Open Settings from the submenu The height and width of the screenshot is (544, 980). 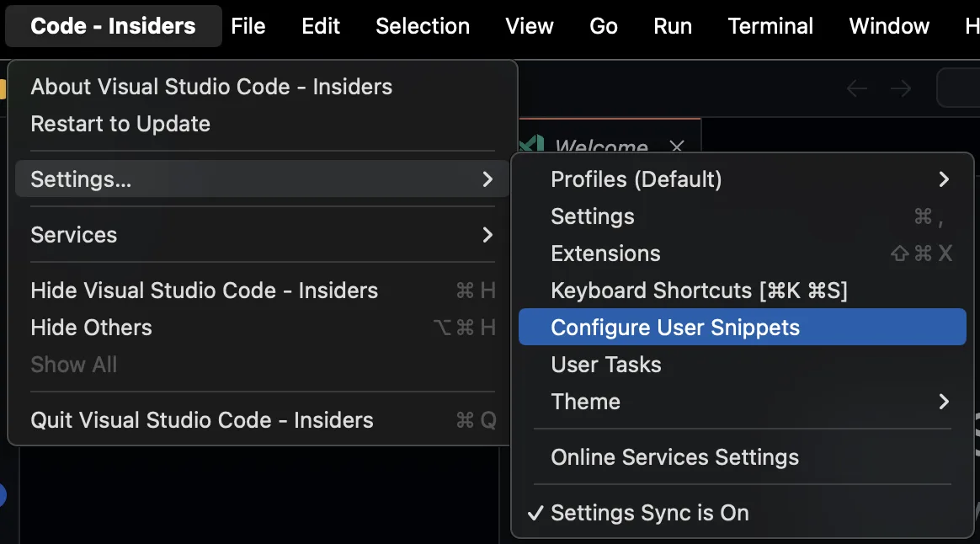[x=743, y=216]
